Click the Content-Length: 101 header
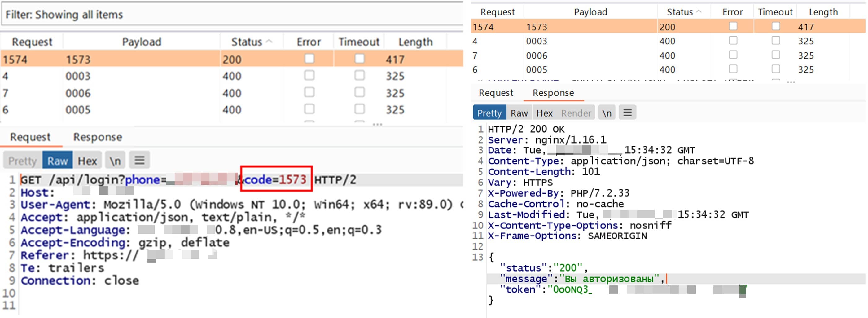 tap(544, 172)
